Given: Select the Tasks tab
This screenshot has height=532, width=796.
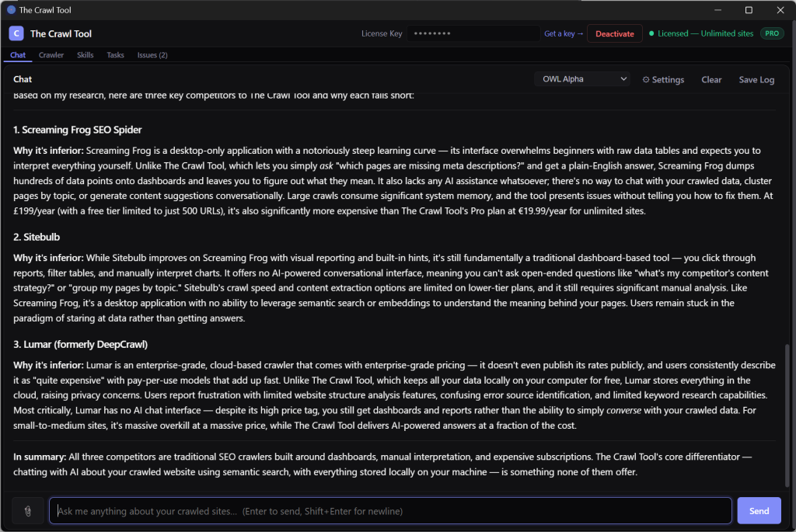Looking at the screenshot, I should (x=115, y=55).
